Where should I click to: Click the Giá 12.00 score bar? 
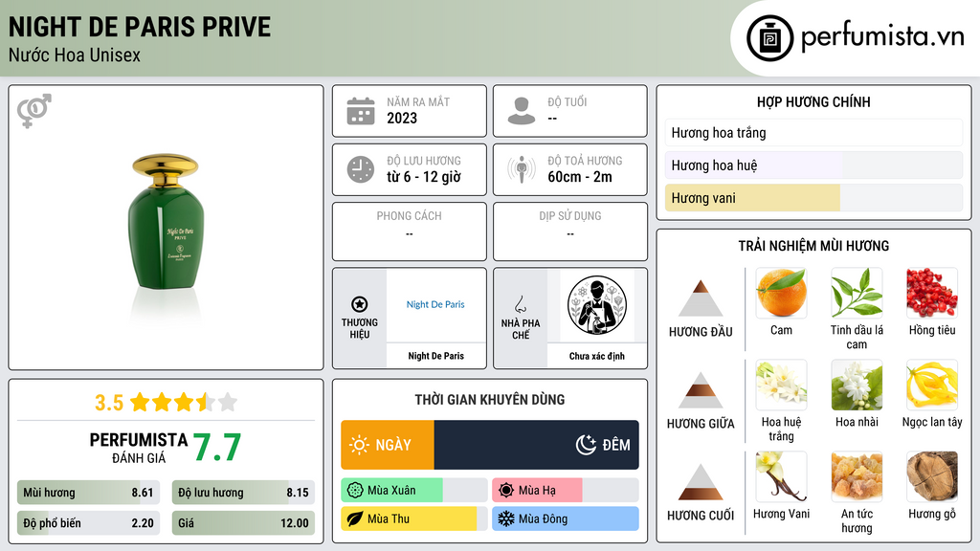243,523
